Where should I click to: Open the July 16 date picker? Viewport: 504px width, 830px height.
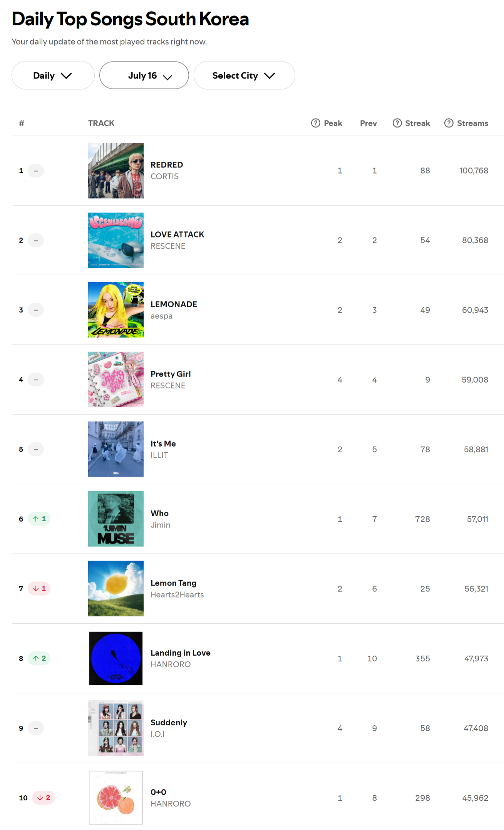[144, 75]
